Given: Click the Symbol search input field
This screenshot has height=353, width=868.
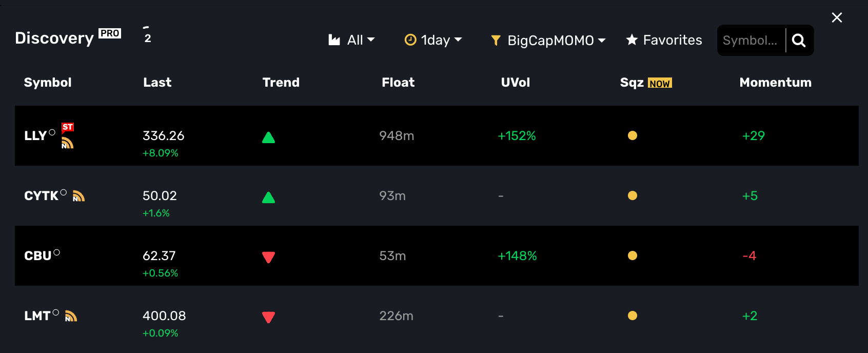Looking at the screenshot, I should tap(751, 41).
